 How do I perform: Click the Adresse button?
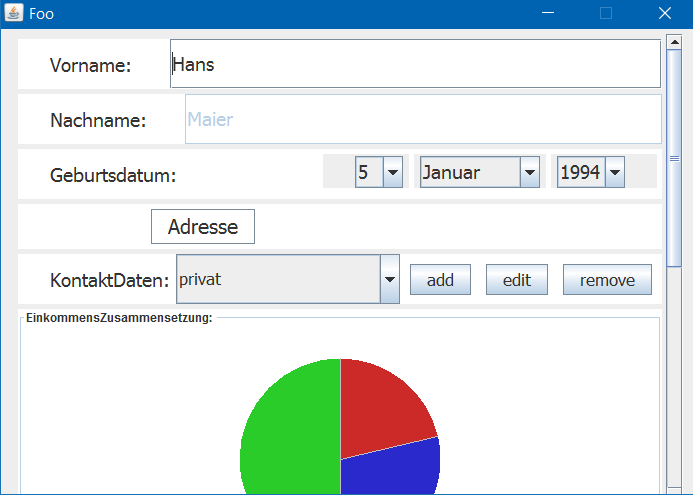pyautogui.click(x=203, y=226)
